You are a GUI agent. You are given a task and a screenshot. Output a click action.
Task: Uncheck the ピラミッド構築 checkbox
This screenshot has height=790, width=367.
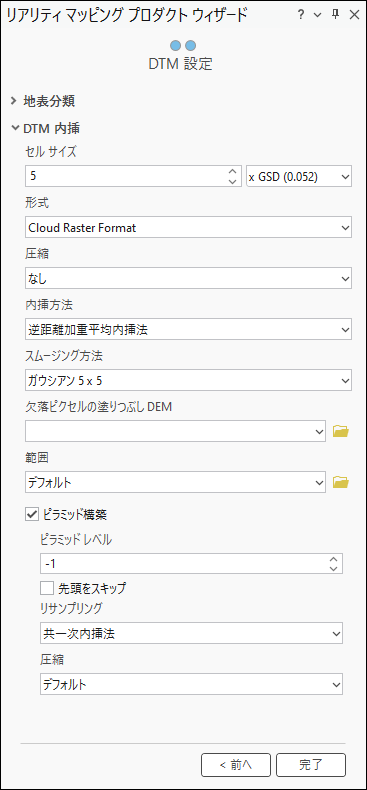(x=32, y=514)
